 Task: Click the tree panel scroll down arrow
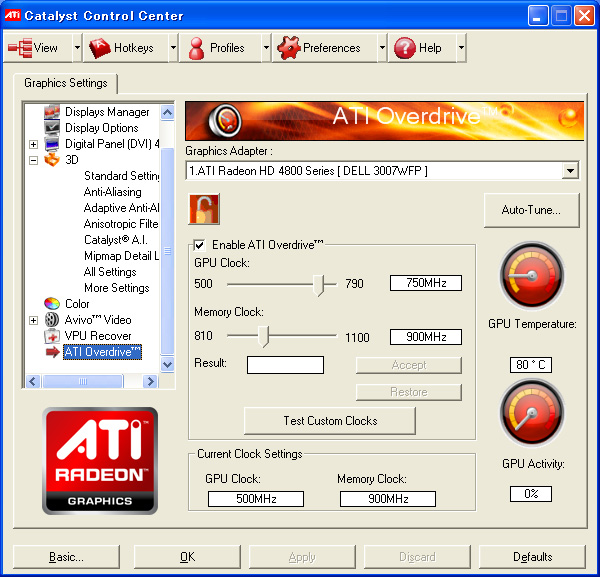(167, 364)
